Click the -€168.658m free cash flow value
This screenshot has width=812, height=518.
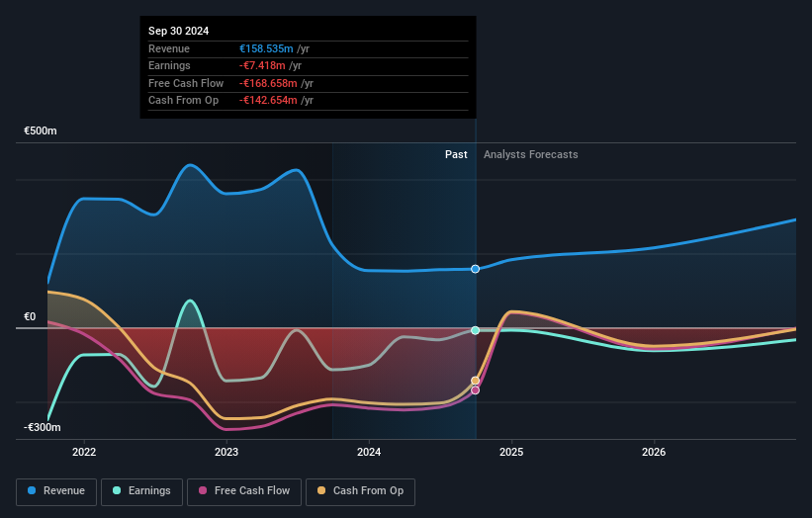[x=268, y=83]
